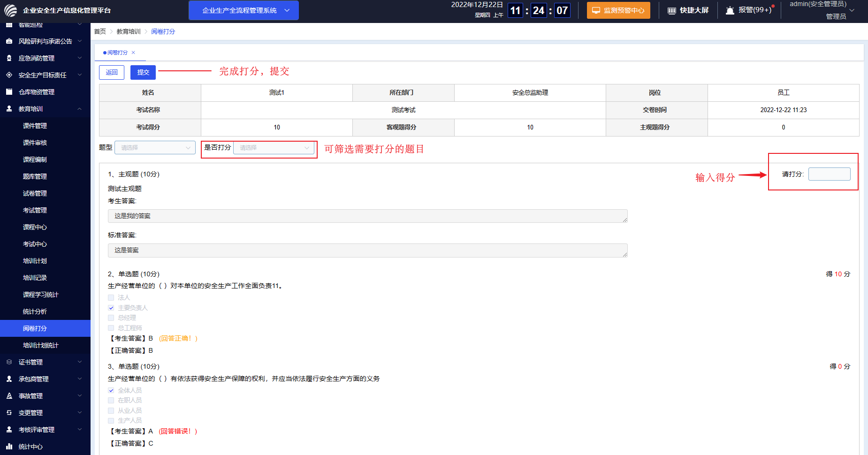Click the 变更管理 sidebar icon
Image resolution: width=868 pixels, height=455 pixels.
click(x=9, y=413)
